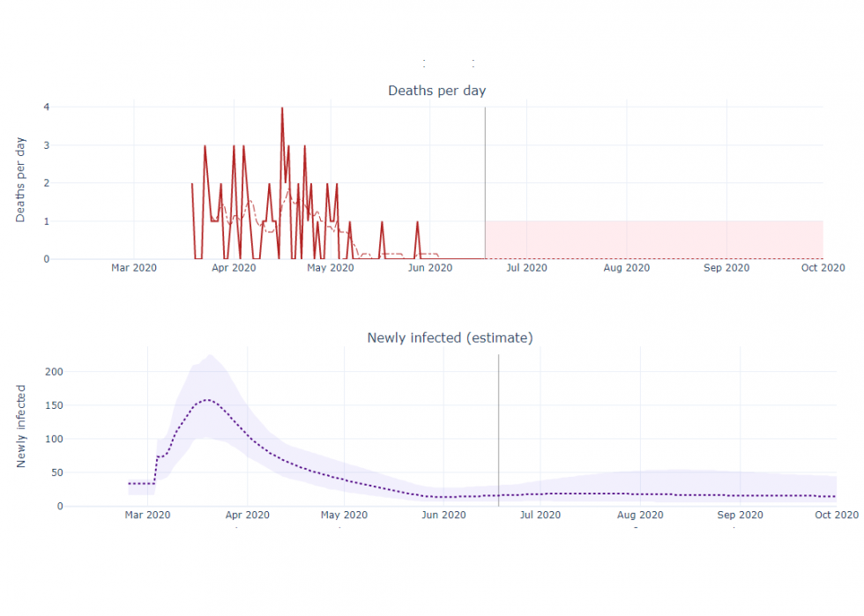Click the rotated "Newly infected" y-axis label
864x616 pixels.
(21, 426)
